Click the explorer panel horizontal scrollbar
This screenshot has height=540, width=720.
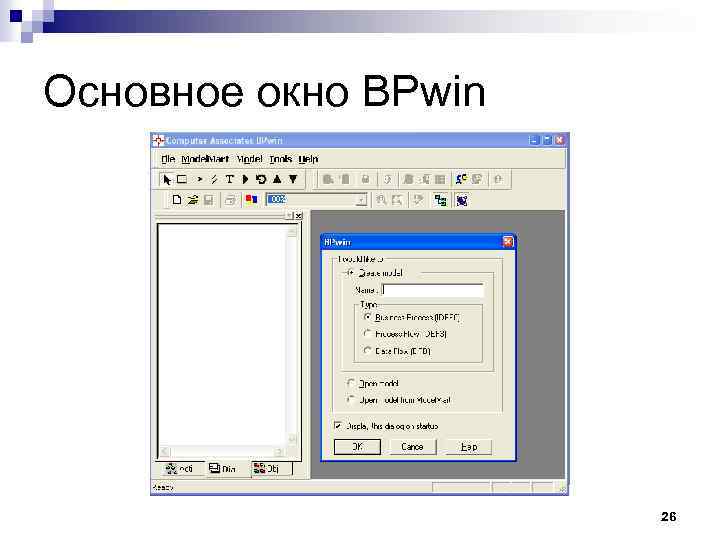pyautogui.click(x=222, y=451)
